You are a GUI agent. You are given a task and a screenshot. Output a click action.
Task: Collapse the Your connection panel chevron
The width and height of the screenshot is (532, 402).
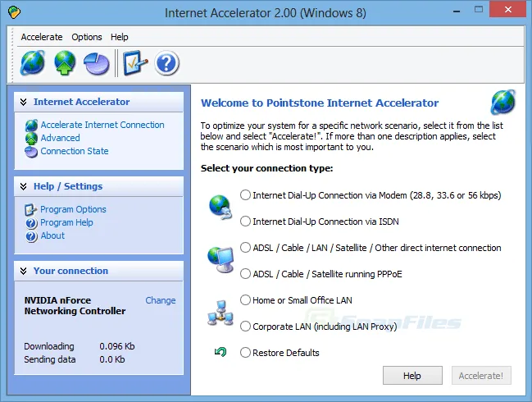point(24,271)
